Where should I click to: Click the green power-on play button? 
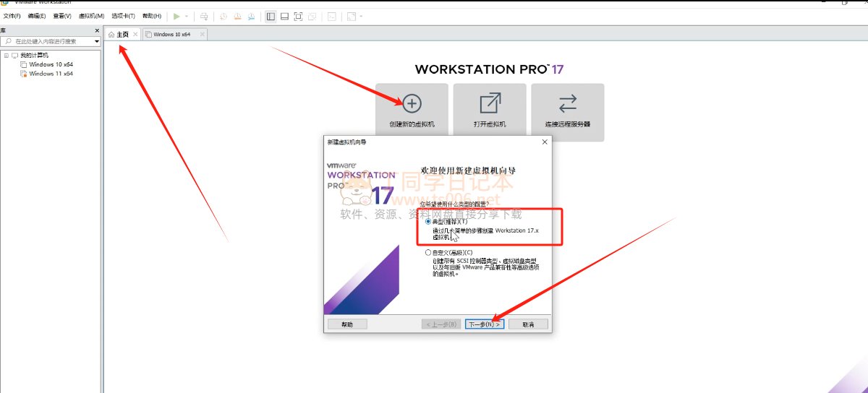pyautogui.click(x=176, y=16)
